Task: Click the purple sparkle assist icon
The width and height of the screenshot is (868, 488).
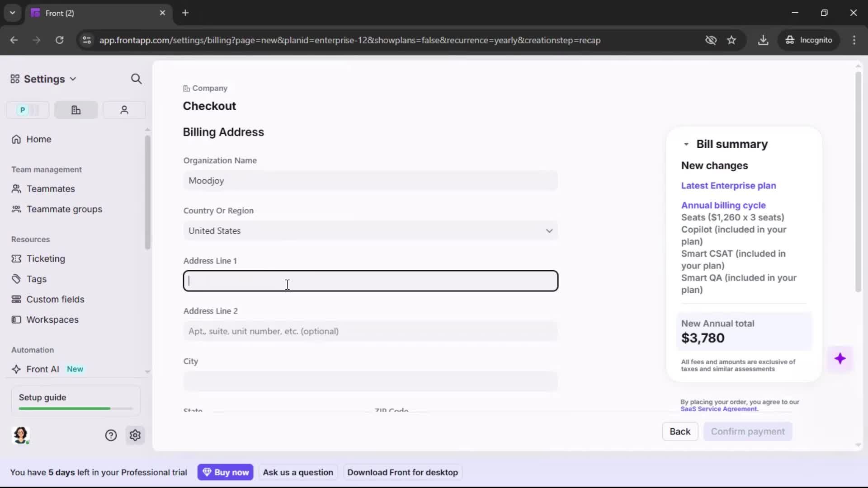Action: tap(840, 358)
